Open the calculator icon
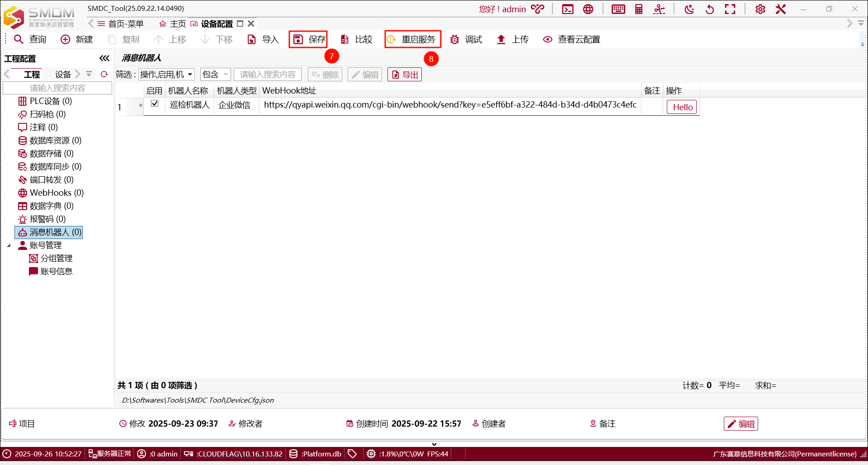The width and height of the screenshot is (868, 465). (639, 9)
